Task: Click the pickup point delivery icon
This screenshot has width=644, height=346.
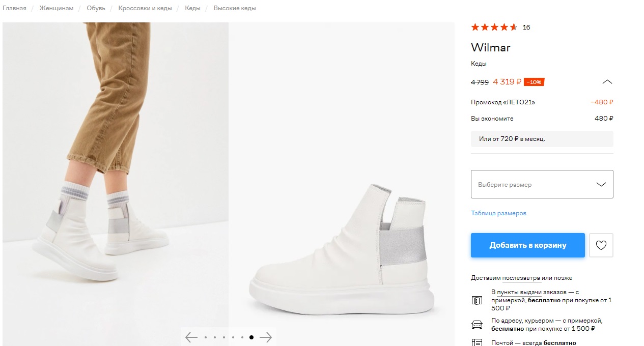Action: point(477,300)
